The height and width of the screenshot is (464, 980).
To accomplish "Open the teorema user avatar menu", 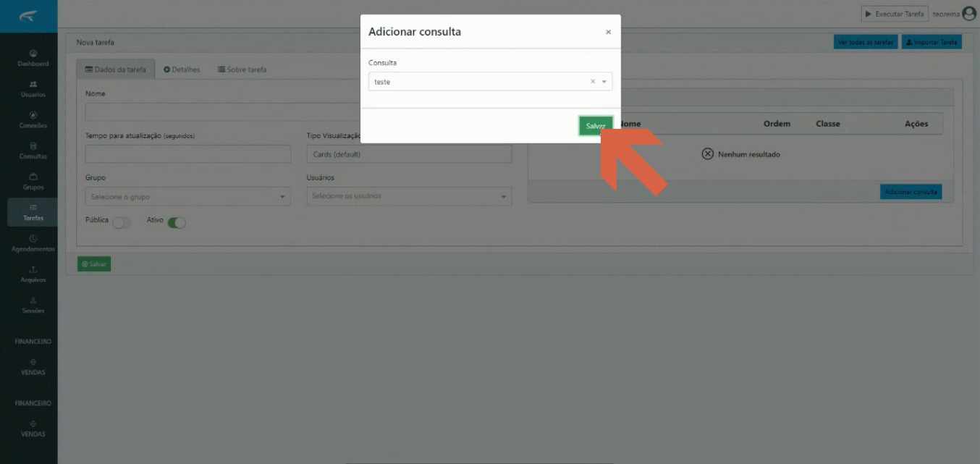I will [x=969, y=13].
